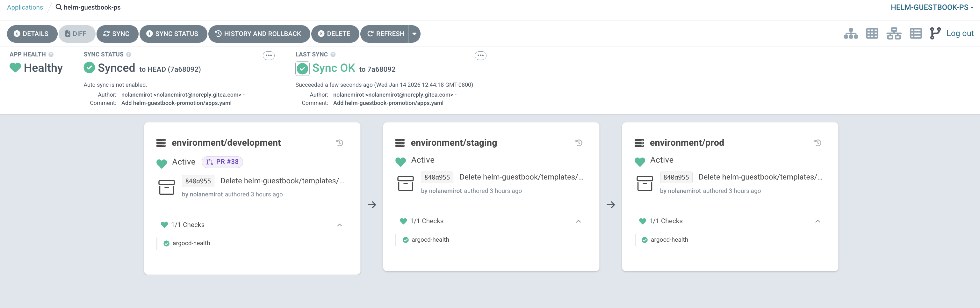The height and width of the screenshot is (308, 980).
Task: Refresh the application with REFRESH
Action: tap(385, 34)
